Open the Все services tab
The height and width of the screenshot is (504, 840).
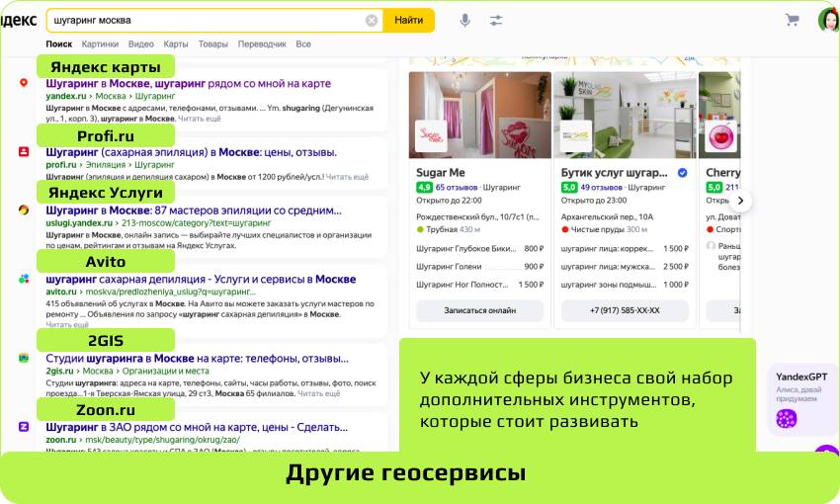[x=303, y=43]
